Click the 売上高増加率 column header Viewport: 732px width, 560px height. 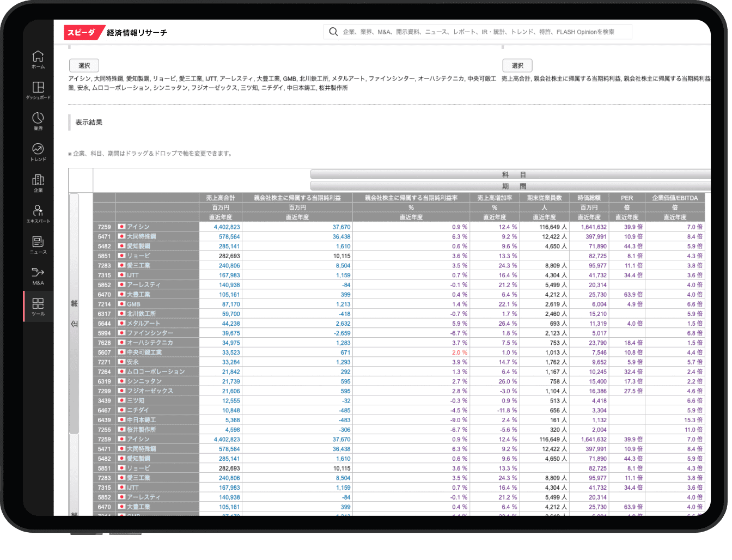point(495,198)
